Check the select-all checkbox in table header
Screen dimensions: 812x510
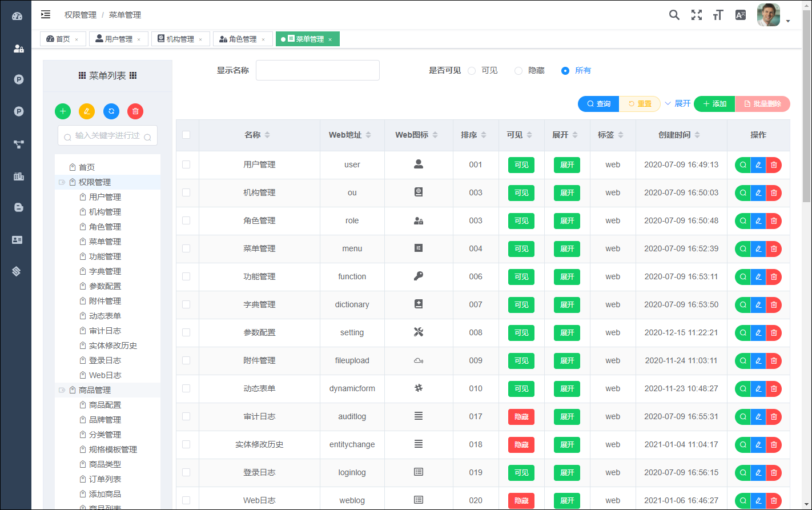[186, 135]
